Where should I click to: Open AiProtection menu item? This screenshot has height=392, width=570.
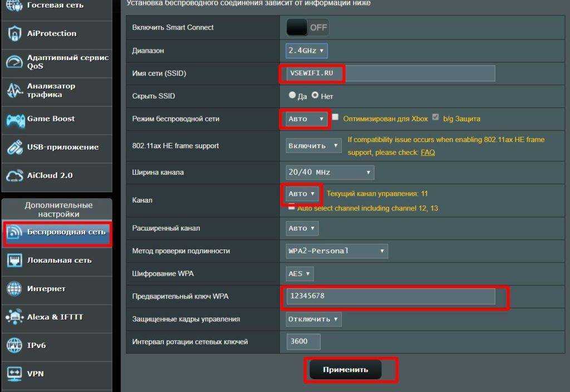pyautogui.click(x=57, y=35)
